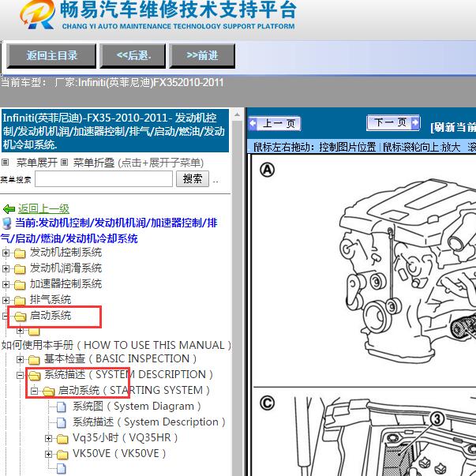Select 如何使用本手册 HOW TO USE THIS MANUAL

click(116, 345)
